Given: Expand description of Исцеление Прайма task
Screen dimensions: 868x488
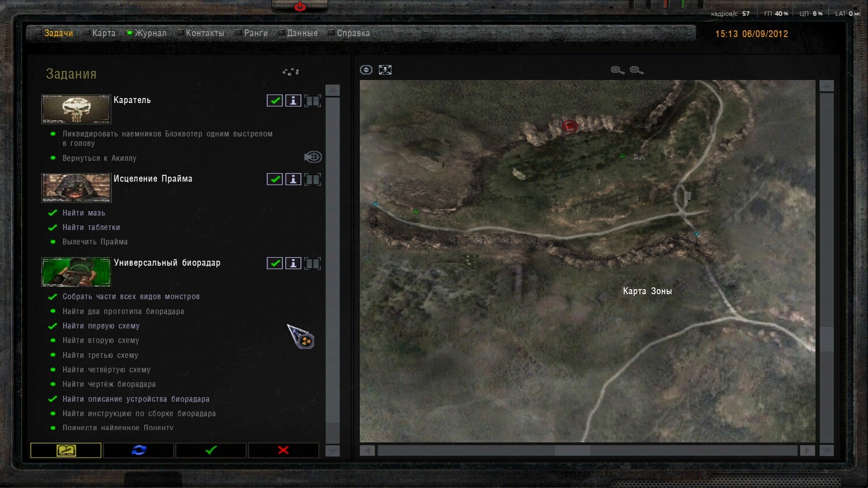Looking at the screenshot, I should tap(312, 179).
